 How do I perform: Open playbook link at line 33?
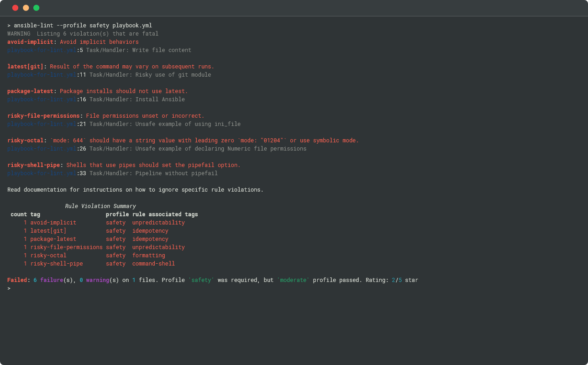pyautogui.click(x=42, y=173)
